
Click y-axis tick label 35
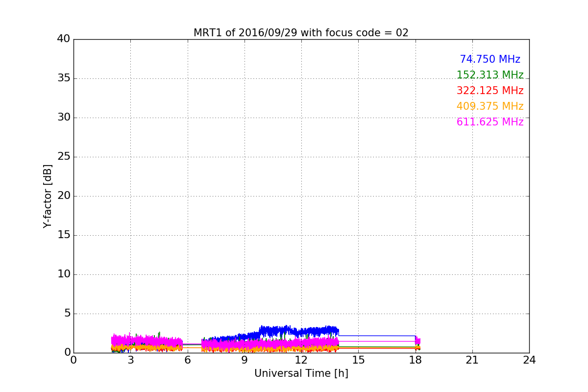[64, 78]
